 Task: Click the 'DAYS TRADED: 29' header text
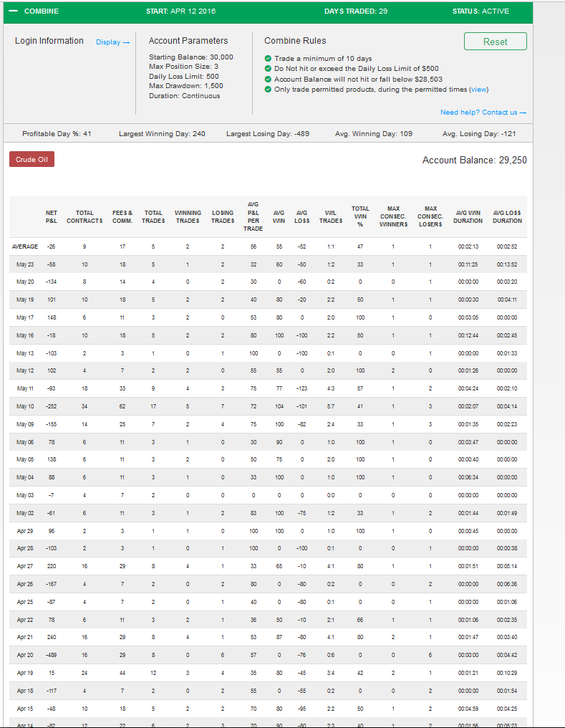pyautogui.click(x=356, y=11)
